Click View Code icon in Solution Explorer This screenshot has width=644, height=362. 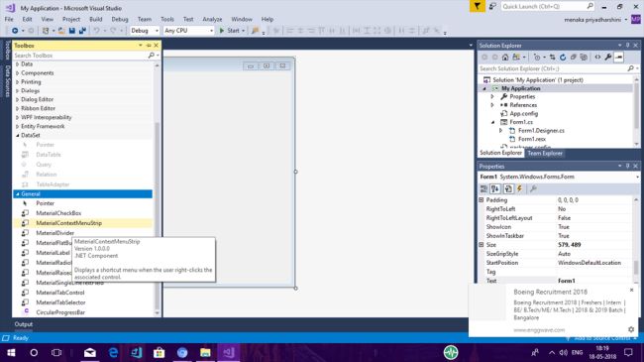tap(597, 58)
